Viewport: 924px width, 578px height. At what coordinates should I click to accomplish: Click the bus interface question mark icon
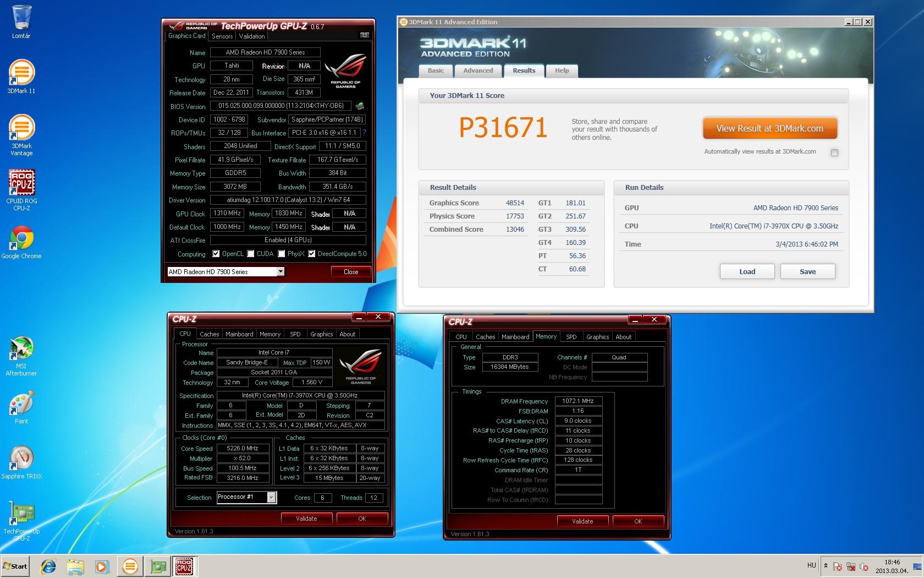[364, 133]
